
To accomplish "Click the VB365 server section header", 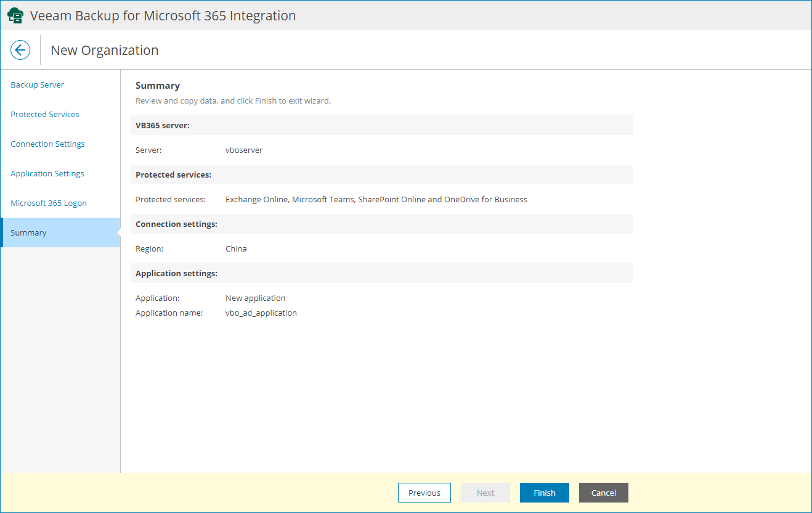I will pyautogui.click(x=382, y=125).
